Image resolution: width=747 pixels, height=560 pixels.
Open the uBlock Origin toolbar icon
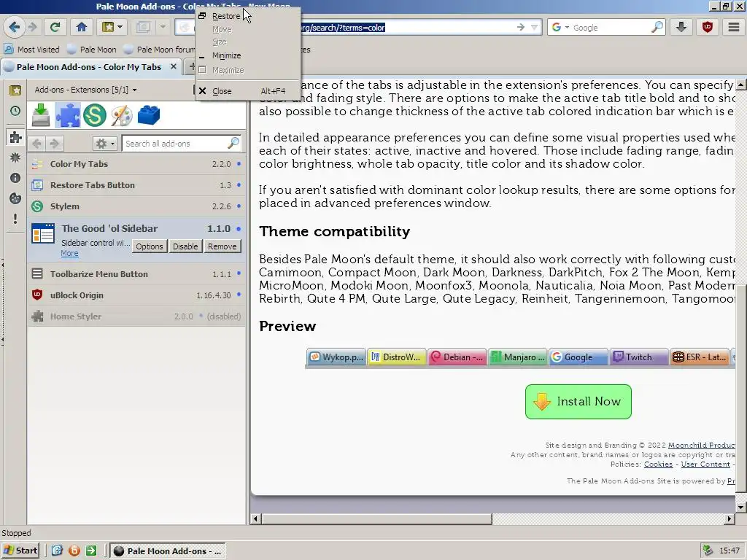(x=708, y=27)
